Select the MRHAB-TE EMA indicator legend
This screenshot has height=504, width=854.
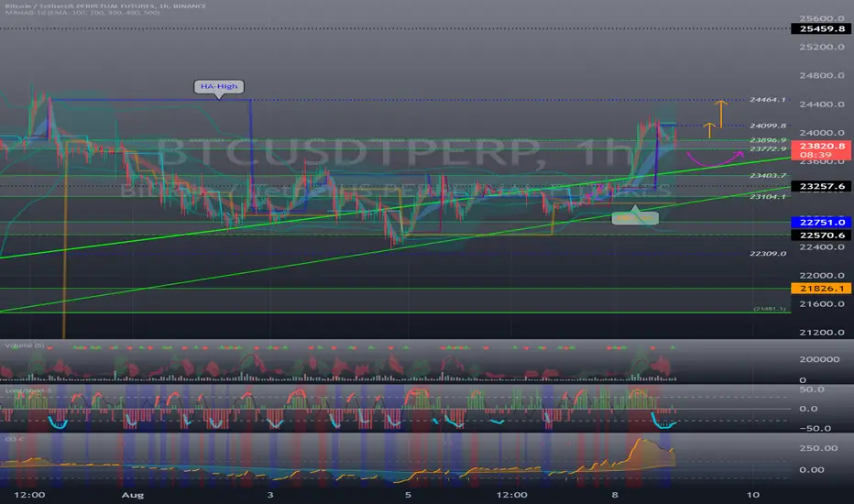tap(82, 13)
